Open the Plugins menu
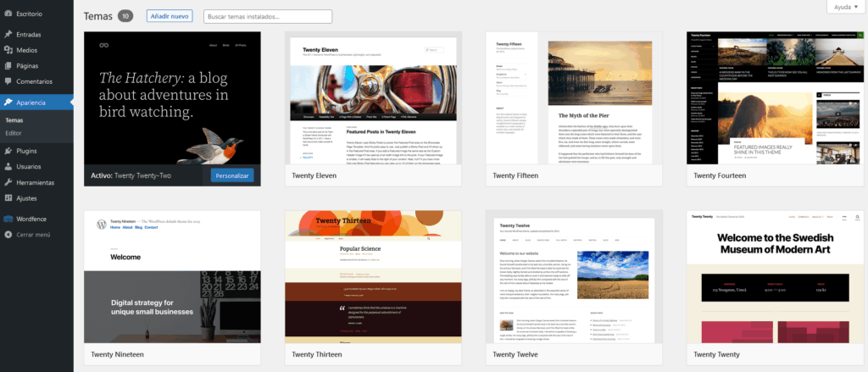The width and height of the screenshot is (868, 372). click(36, 151)
